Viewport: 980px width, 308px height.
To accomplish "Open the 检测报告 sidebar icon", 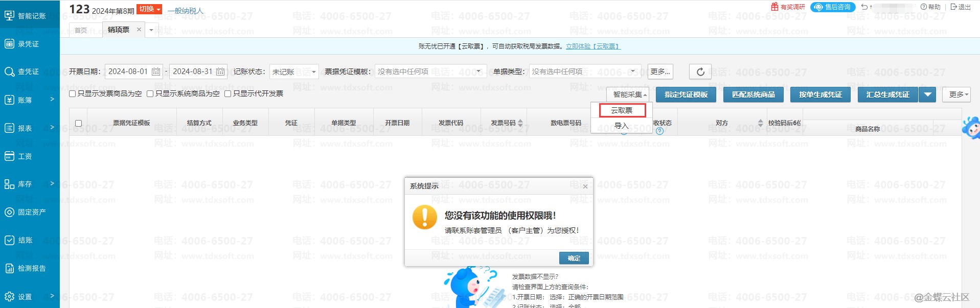I will pos(9,268).
